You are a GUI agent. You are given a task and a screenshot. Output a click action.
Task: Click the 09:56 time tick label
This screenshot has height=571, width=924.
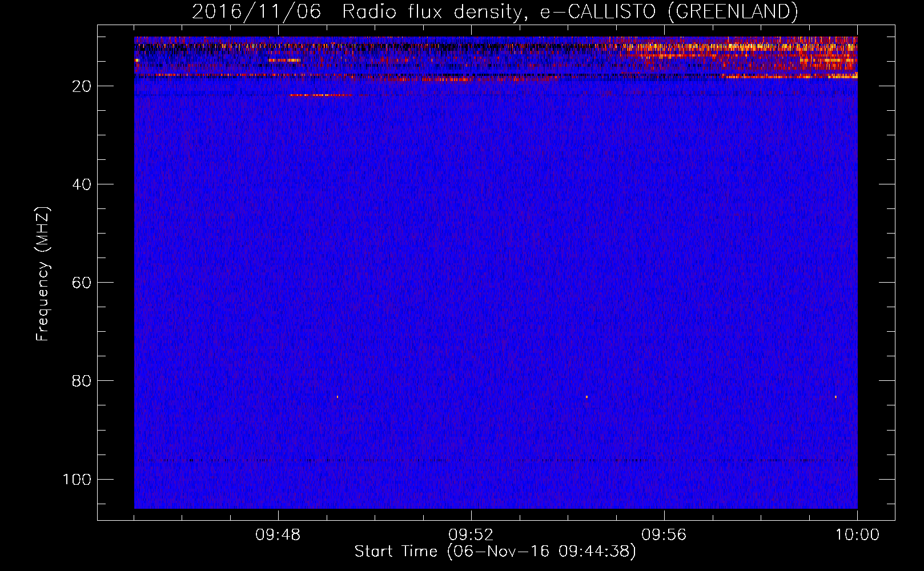664,535
